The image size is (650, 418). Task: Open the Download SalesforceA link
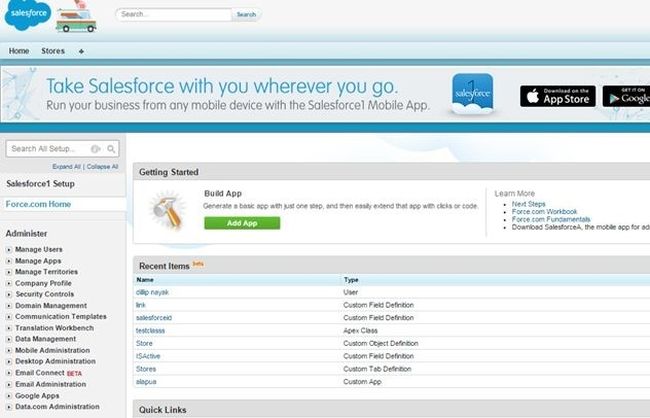pyautogui.click(x=581, y=227)
